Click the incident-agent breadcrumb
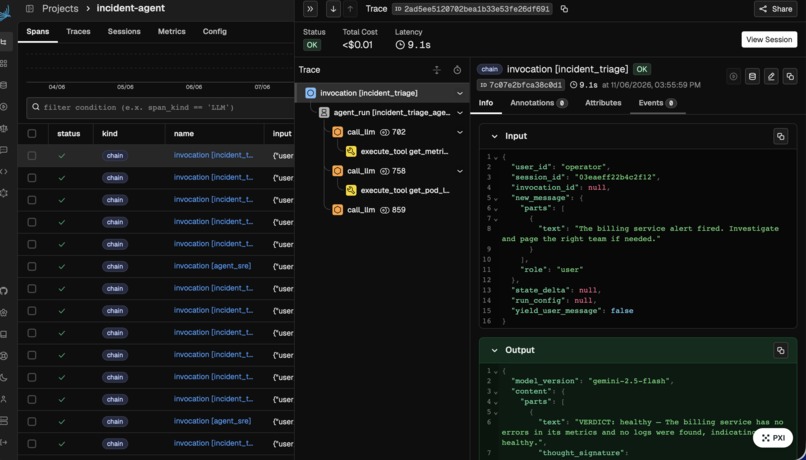This screenshot has width=806, height=460. (x=131, y=9)
